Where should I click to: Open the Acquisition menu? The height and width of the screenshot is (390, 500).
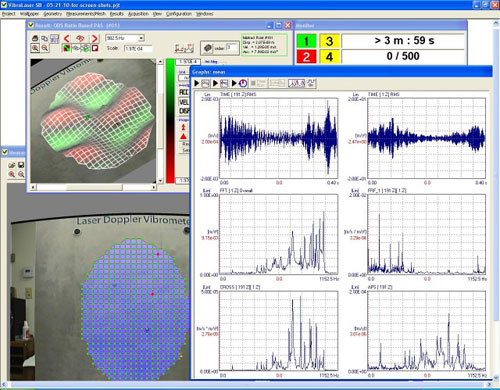click(138, 14)
